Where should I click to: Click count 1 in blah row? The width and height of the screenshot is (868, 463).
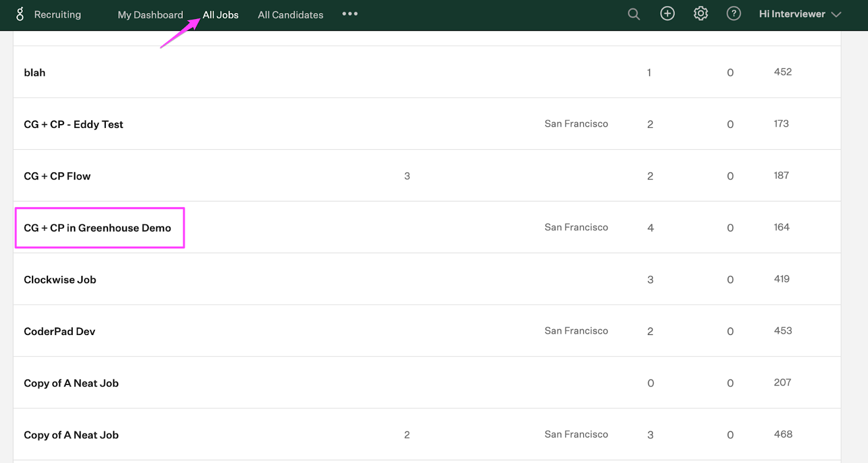click(x=649, y=73)
